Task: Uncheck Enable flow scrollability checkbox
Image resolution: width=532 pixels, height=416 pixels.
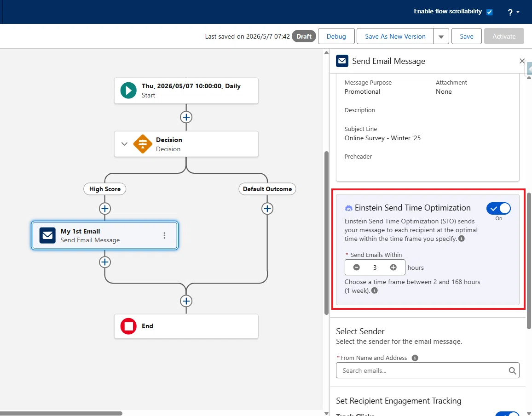Action: [489, 12]
